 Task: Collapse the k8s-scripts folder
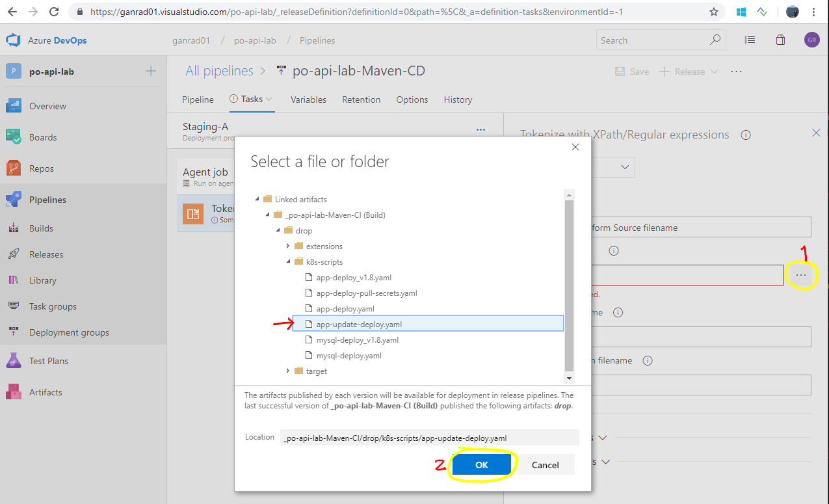point(289,262)
